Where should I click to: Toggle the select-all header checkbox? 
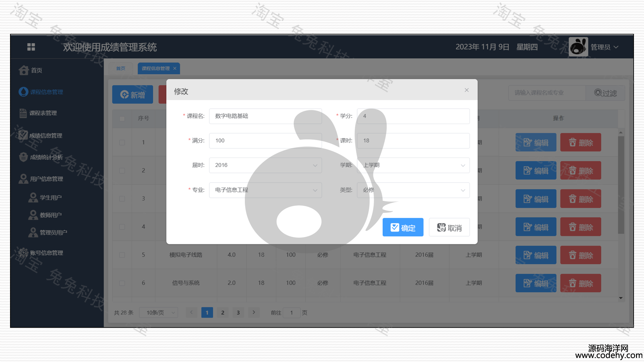(122, 119)
